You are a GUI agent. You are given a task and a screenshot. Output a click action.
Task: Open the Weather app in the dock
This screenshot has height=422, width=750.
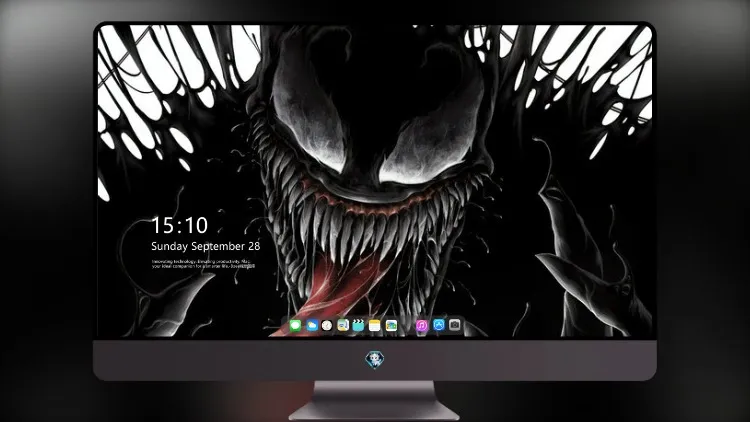click(x=312, y=326)
